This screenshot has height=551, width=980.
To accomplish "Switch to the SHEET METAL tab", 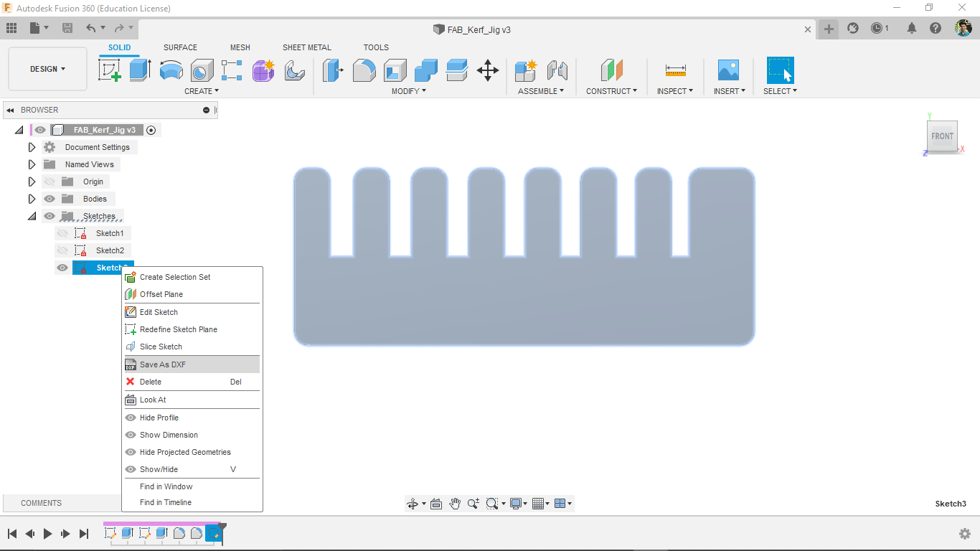I will (306, 47).
